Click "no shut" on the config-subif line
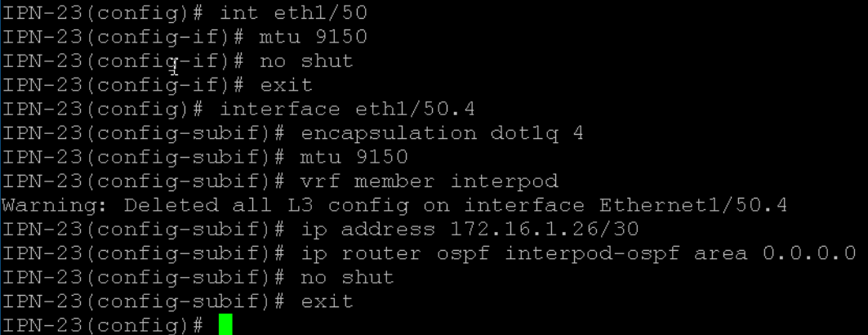The width and height of the screenshot is (868, 335). pyautogui.click(x=347, y=278)
